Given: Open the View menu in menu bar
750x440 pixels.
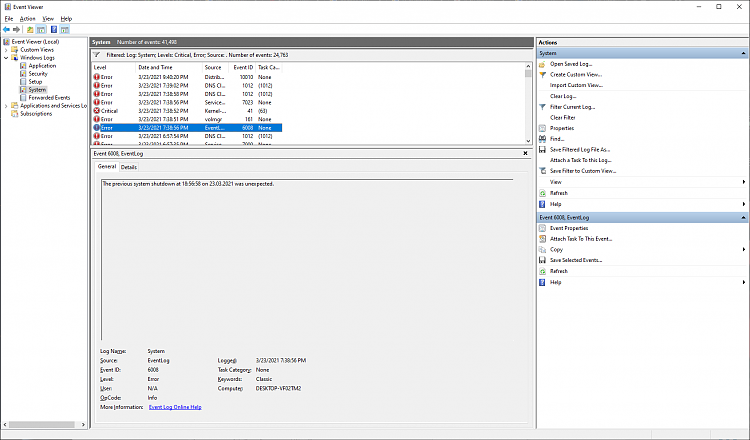Looking at the screenshot, I should 48,19.
